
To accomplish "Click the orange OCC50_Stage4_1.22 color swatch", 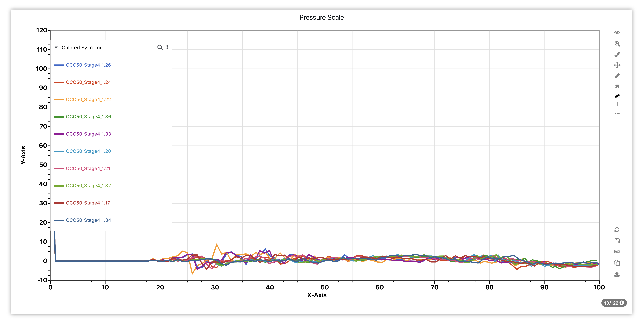I will [x=59, y=100].
